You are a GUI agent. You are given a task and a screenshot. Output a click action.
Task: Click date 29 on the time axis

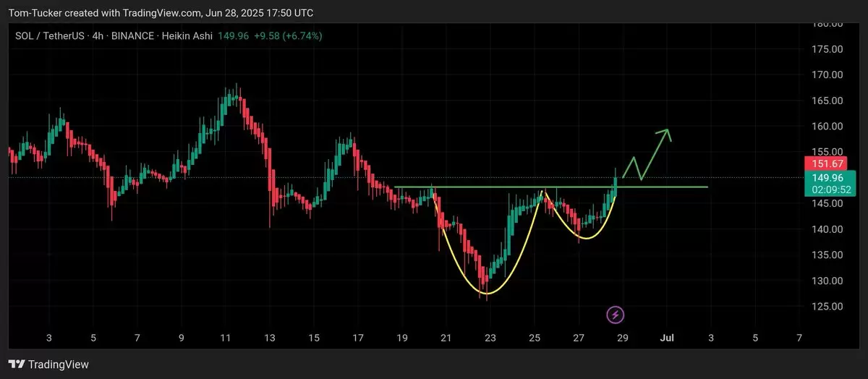(623, 338)
